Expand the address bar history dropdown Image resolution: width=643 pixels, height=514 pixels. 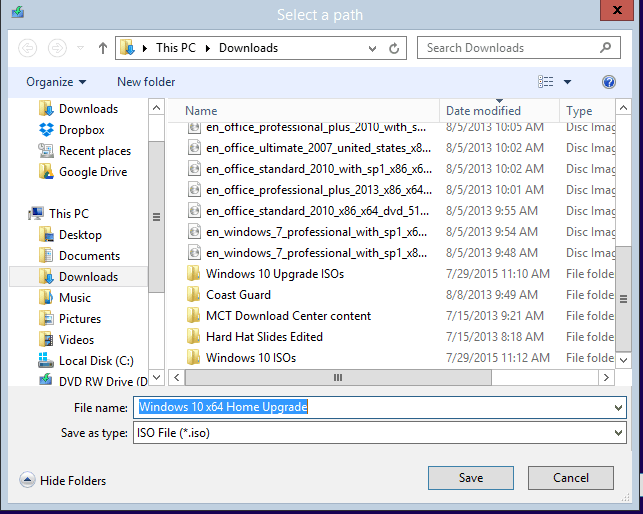click(372, 49)
